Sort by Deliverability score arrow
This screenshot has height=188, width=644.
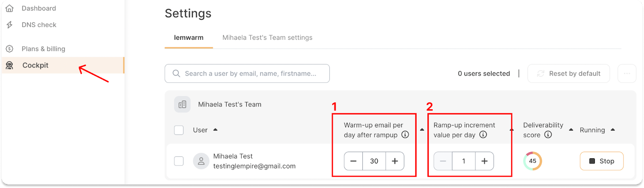571,130
